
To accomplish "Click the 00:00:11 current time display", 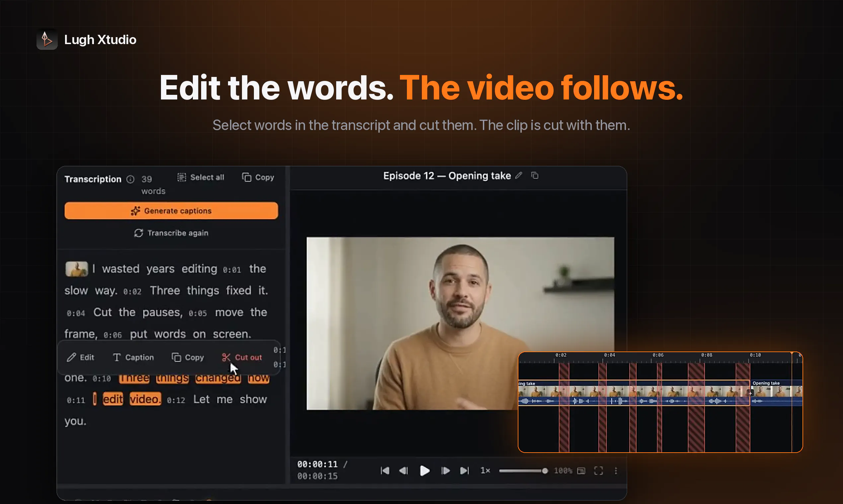I will point(318,464).
